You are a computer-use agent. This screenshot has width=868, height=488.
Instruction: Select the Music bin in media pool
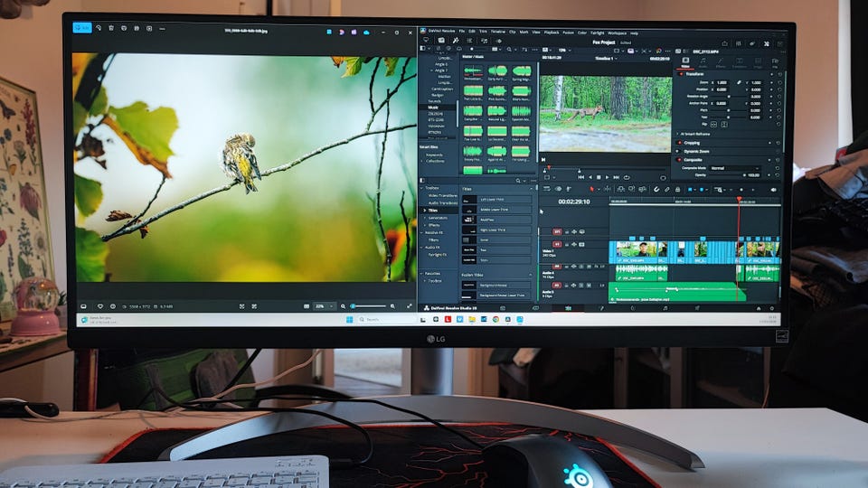pyautogui.click(x=433, y=108)
